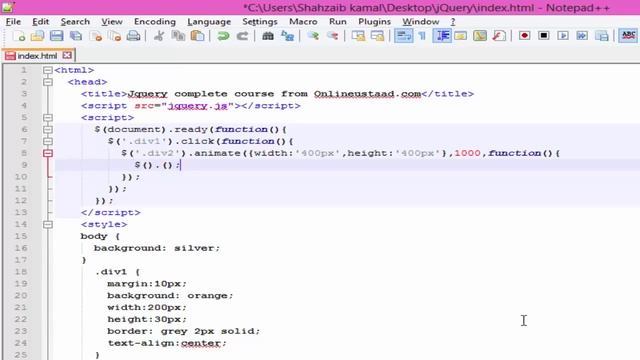Click the Redo toolbar icon
This screenshot has height=360, width=640.
[x=242, y=36]
